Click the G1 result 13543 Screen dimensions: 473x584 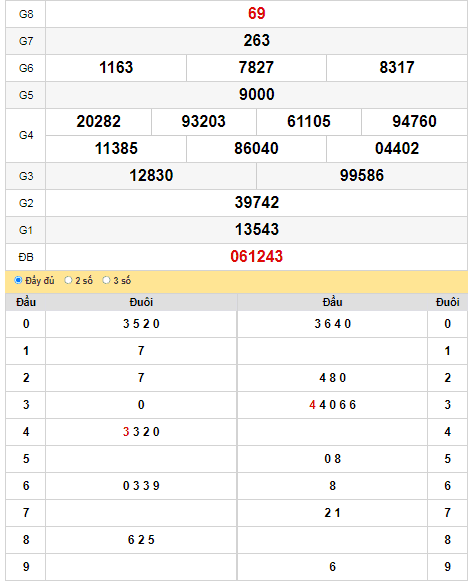pyautogui.click(x=256, y=229)
